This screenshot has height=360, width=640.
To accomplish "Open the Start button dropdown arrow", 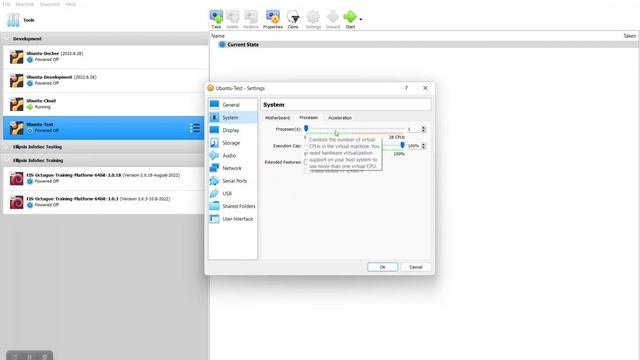I will (x=360, y=19).
